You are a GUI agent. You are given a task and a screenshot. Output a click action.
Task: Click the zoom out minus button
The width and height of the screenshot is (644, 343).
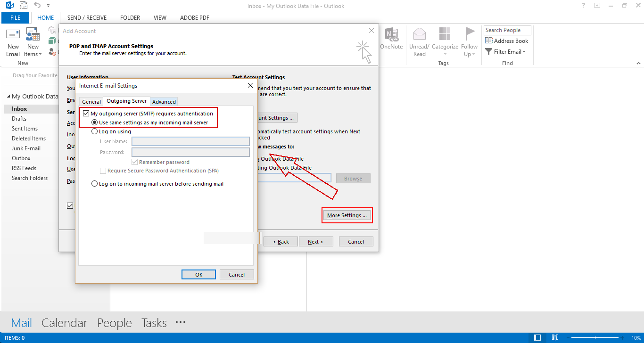tap(568, 338)
